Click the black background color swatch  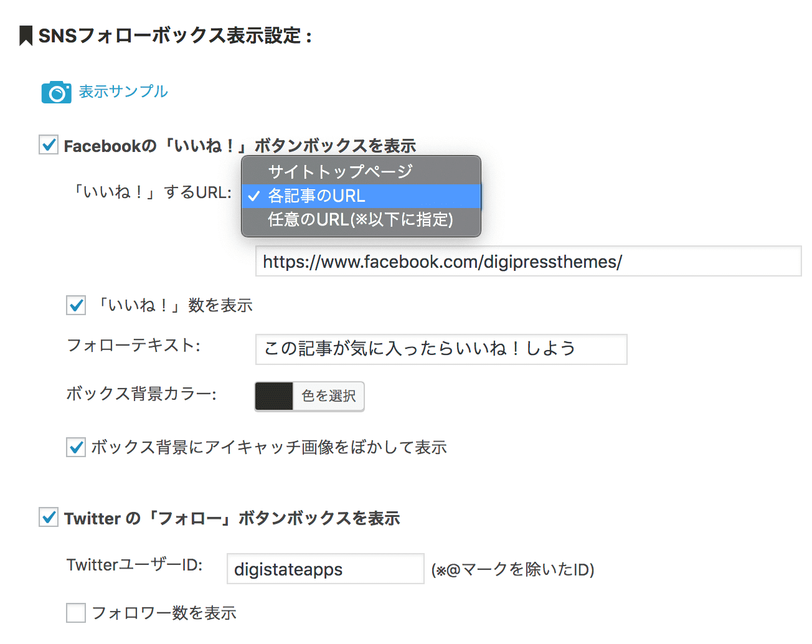click(274, 396)
